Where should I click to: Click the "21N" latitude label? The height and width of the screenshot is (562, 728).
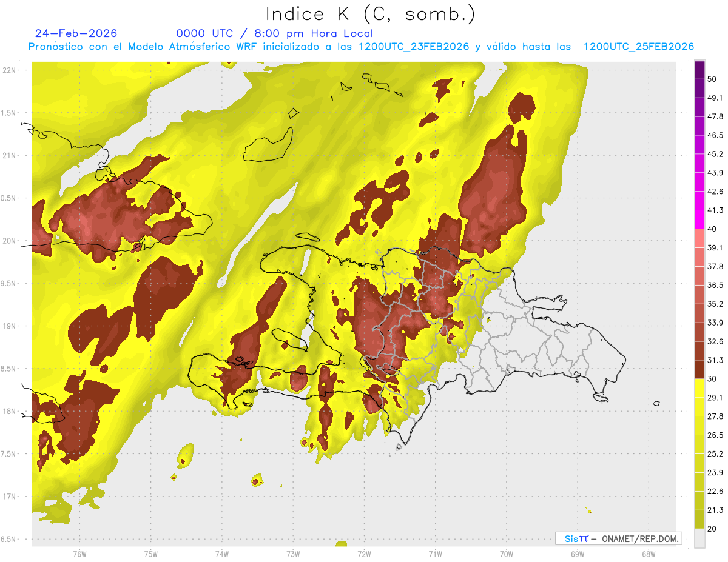10,156
